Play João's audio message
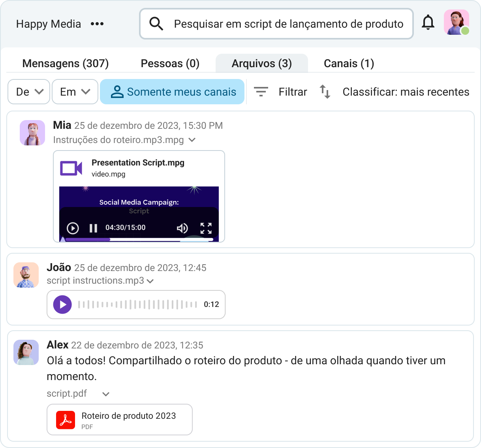The width and height of the screenshot is (481, 448). click(62, 304)
